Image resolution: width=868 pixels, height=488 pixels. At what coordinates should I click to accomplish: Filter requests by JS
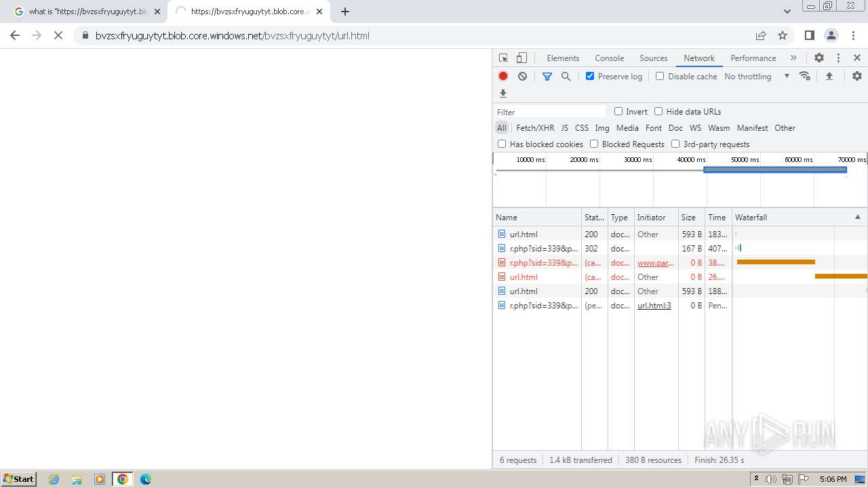point(564,128)
